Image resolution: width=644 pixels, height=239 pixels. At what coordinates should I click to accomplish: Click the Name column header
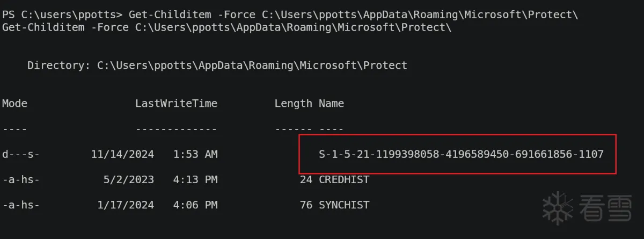(x=331, y=103)
